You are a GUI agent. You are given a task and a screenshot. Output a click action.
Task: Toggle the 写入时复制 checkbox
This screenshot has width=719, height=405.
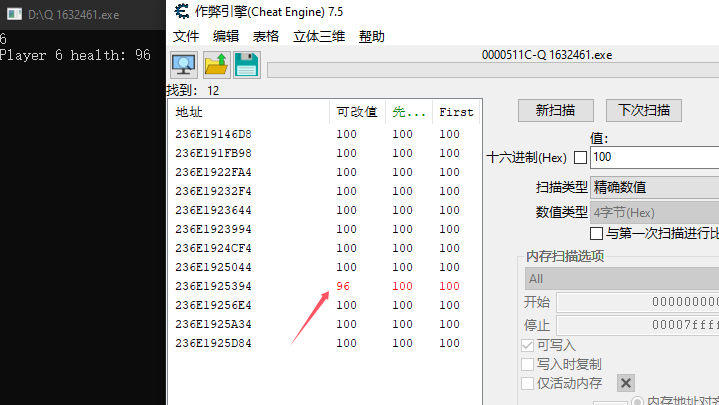point(527,365)
